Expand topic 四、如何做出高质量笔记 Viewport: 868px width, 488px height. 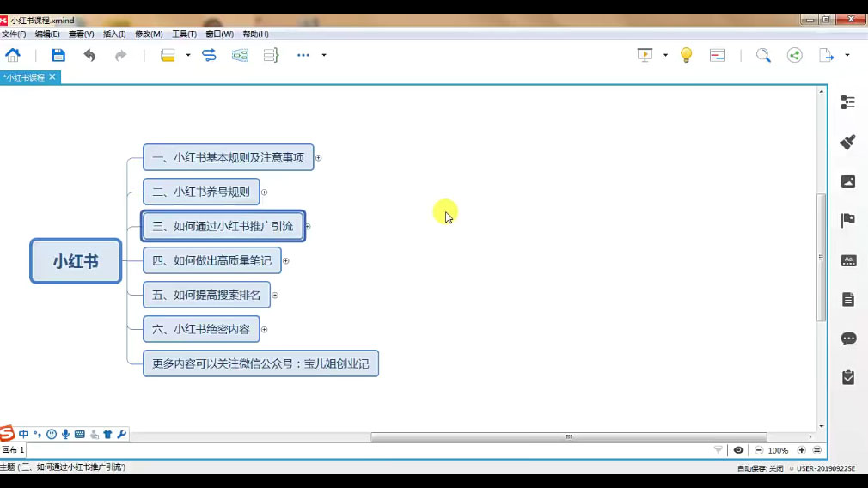coord(285,260)
